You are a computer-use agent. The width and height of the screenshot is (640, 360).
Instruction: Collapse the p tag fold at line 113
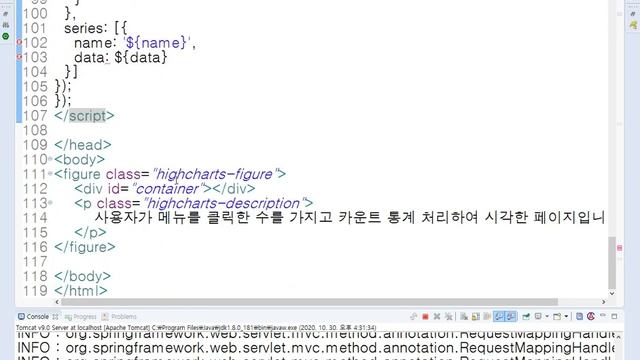(50, 202)
